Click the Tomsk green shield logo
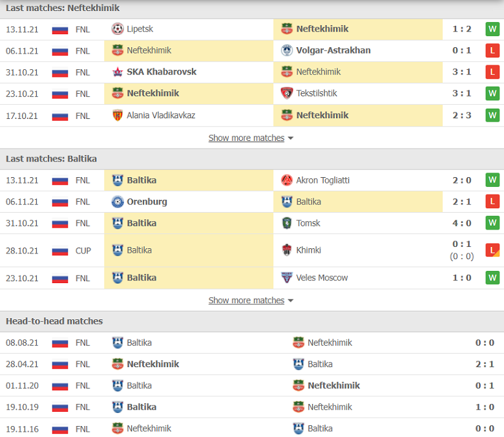This screenshot has height=437, width=504. 287,223
